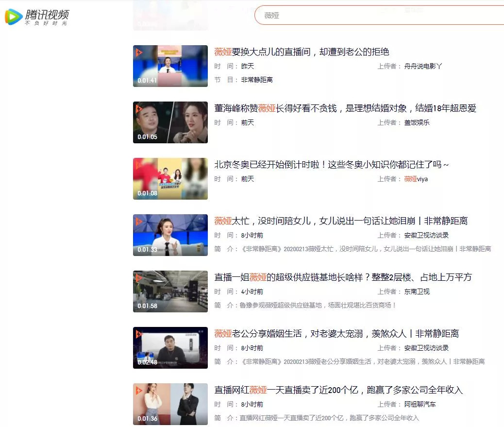Click play badge on 0:01:41 thumbnail
This screenshot has height=427, width=504.
(x=139, y=52)
